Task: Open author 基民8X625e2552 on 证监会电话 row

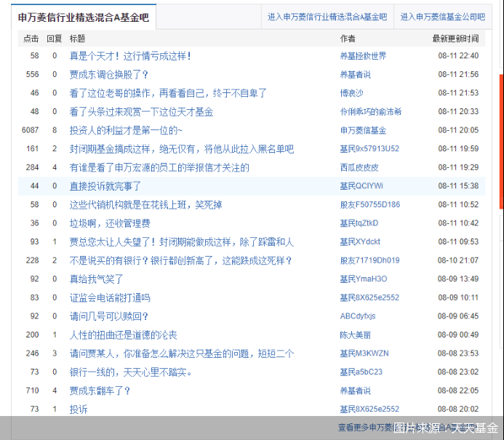Action: pos(369,297)
